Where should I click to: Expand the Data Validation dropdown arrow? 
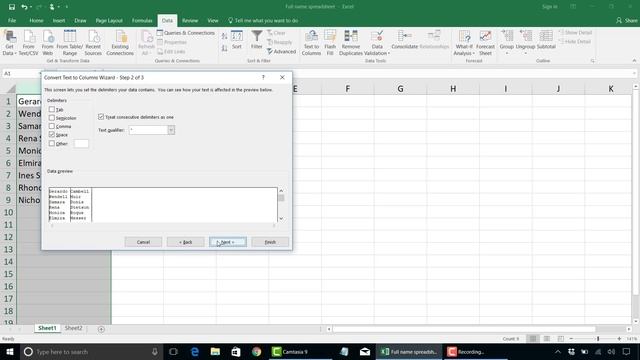coord(389,53)
